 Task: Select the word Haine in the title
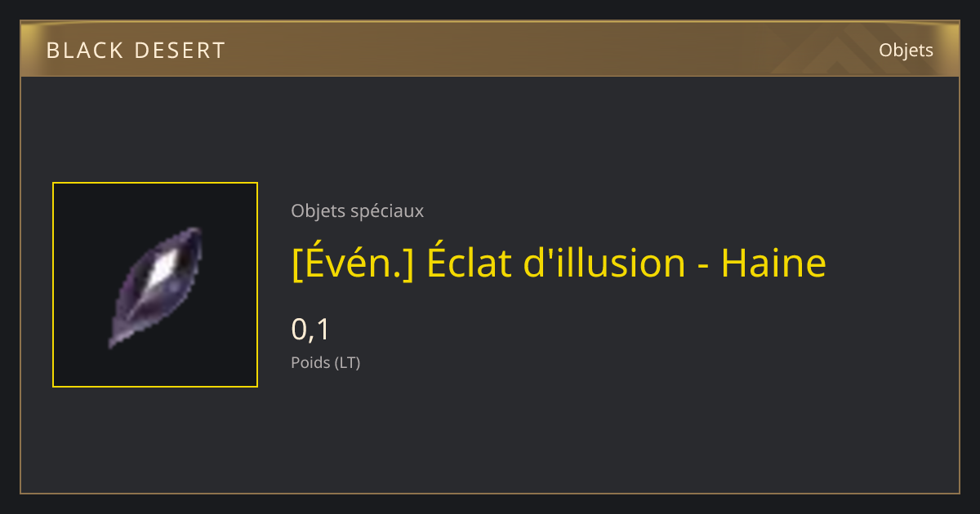[773, 264]
